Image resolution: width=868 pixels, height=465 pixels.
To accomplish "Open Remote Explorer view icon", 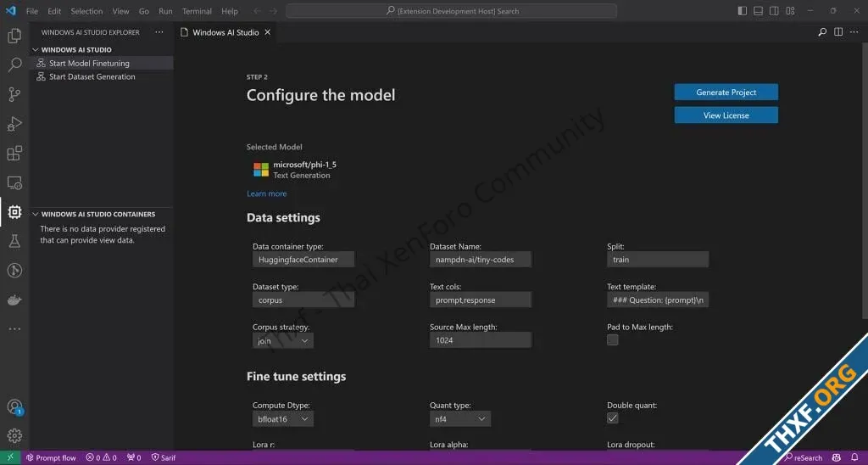I will click(14, 182).
